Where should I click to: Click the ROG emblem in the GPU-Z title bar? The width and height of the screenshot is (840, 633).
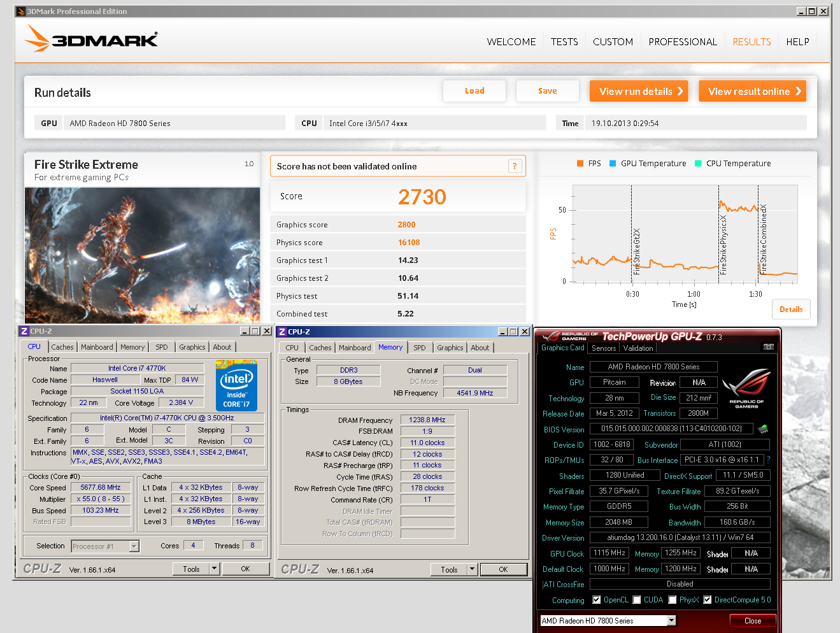(550, 336)
